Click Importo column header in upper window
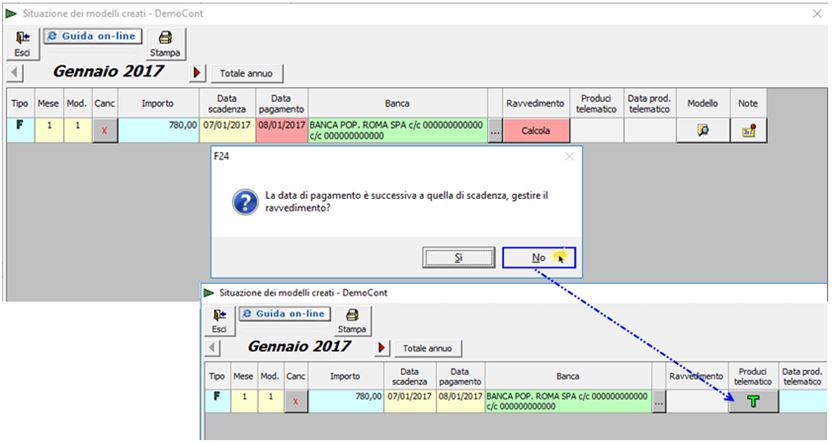Screen dimensions: 833x443 [x=158, y=104]
